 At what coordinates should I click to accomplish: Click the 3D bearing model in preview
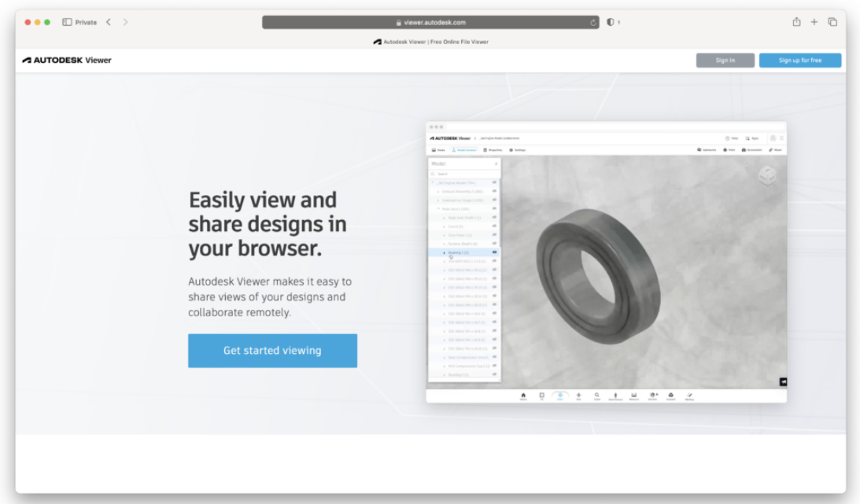[598, 275]
